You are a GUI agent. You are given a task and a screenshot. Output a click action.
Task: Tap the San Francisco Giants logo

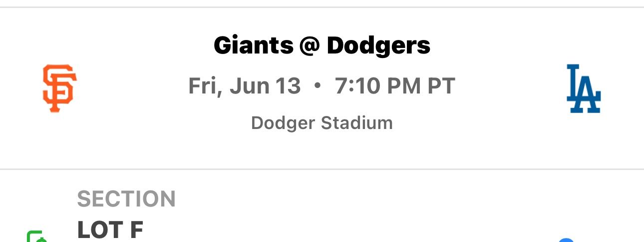[59, 88]
